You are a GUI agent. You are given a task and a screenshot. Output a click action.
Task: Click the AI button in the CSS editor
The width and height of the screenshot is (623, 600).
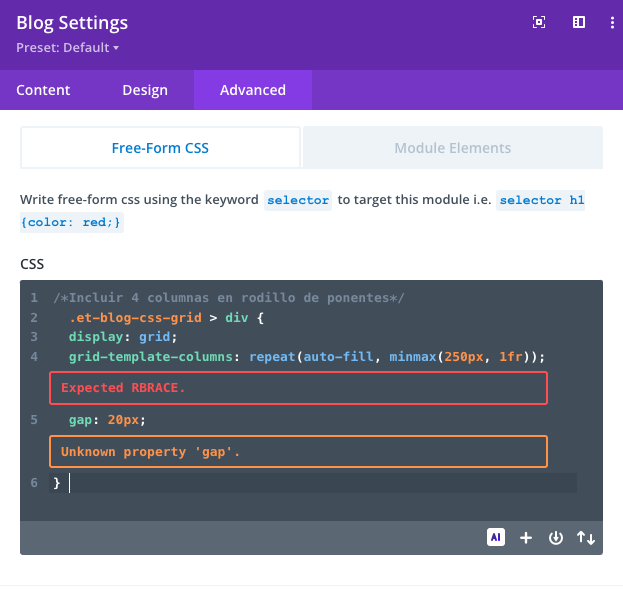pos(495,537)
